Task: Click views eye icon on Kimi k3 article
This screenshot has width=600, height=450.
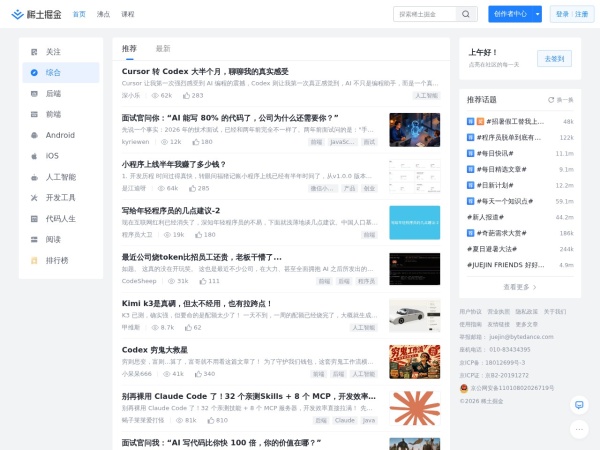Action: 155,328
